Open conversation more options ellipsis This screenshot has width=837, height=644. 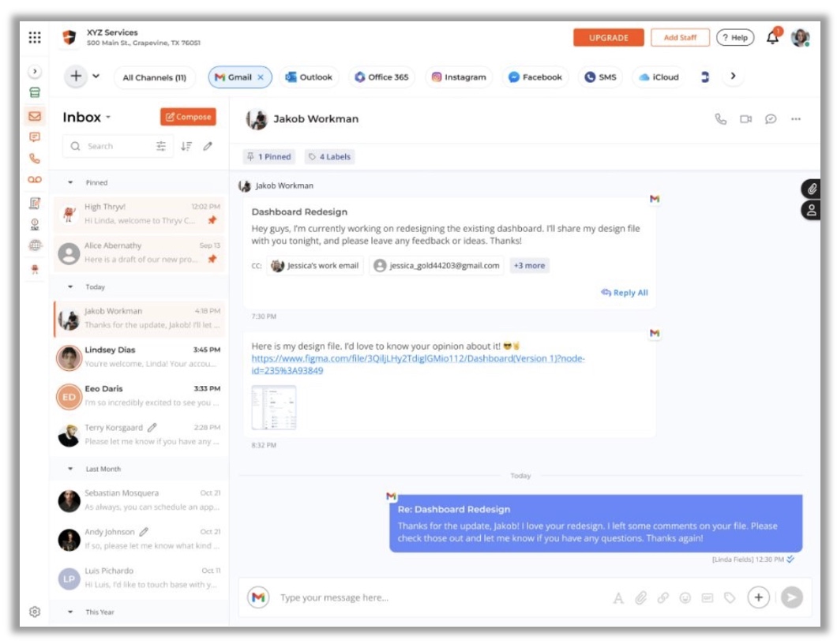[796, 119]
